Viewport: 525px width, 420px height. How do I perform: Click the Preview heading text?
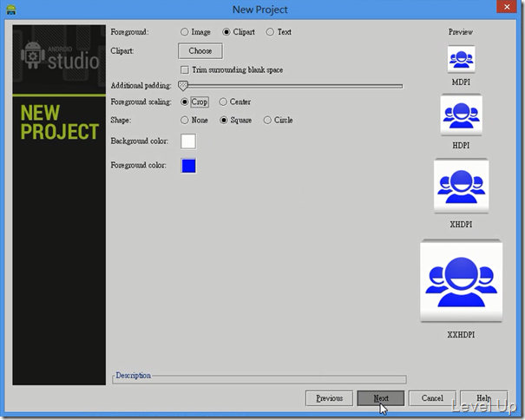(x=461, y=32)
